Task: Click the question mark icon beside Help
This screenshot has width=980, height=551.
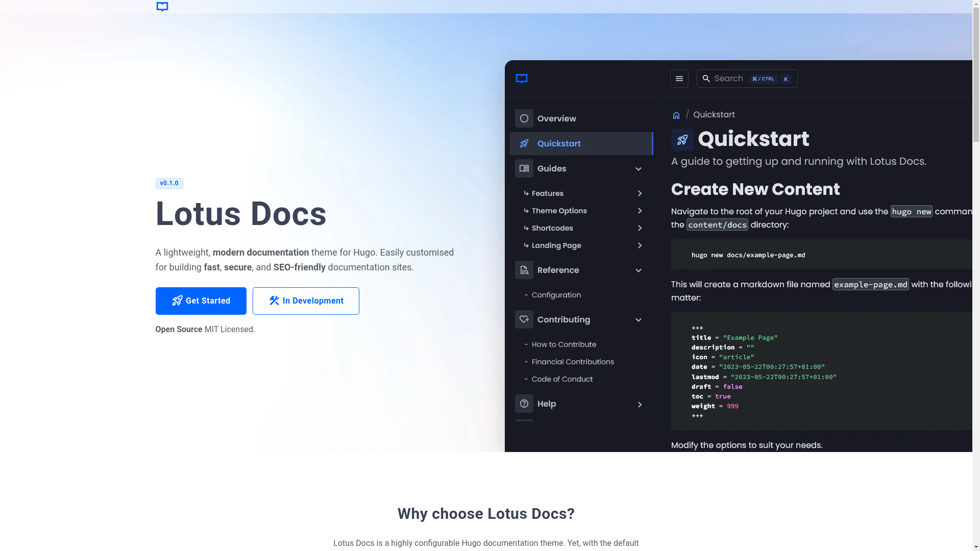Action: pos(524,404)
